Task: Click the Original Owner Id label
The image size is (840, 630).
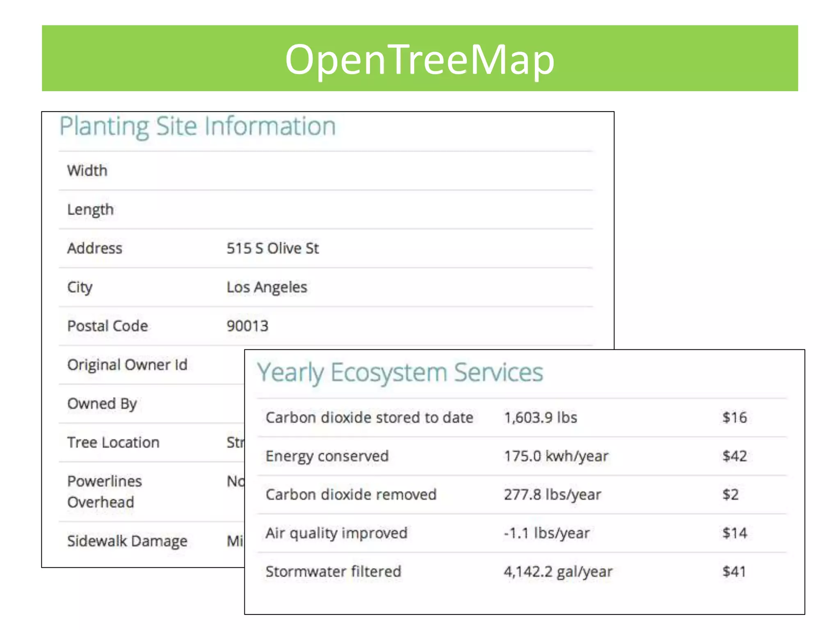Action: (127, 365)
